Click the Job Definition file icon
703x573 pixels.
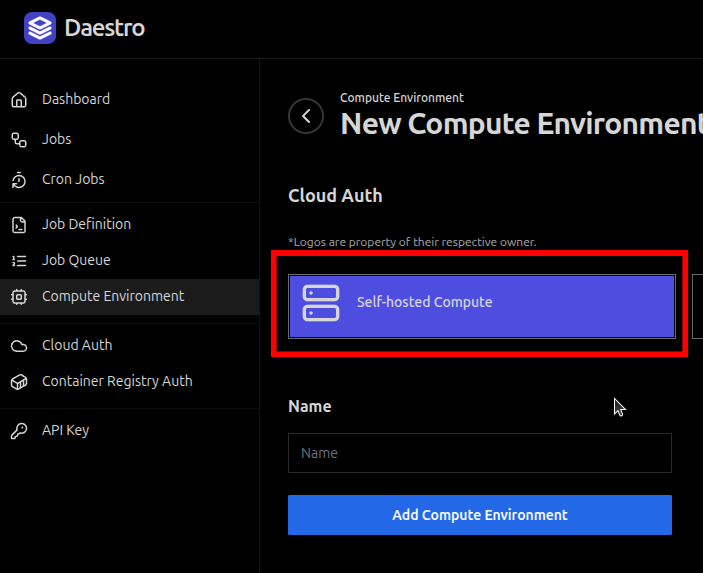(x=19, y=225)
